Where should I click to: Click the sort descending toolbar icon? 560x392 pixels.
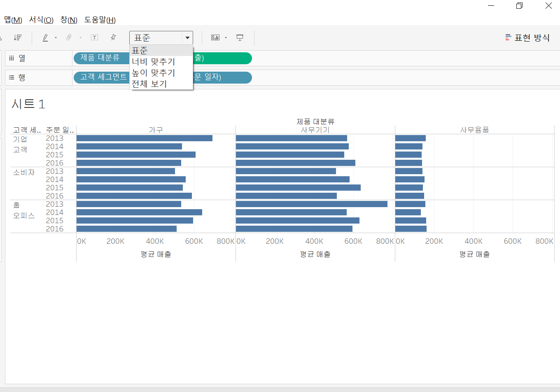(18, 37)
